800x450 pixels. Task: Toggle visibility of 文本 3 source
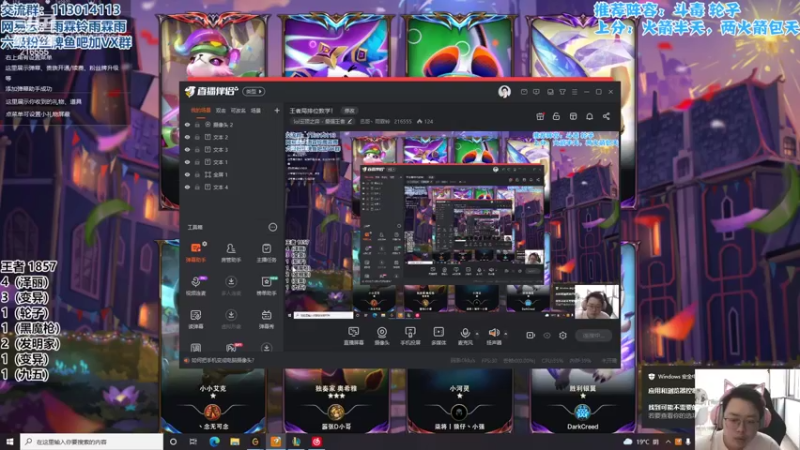(187, 149)
